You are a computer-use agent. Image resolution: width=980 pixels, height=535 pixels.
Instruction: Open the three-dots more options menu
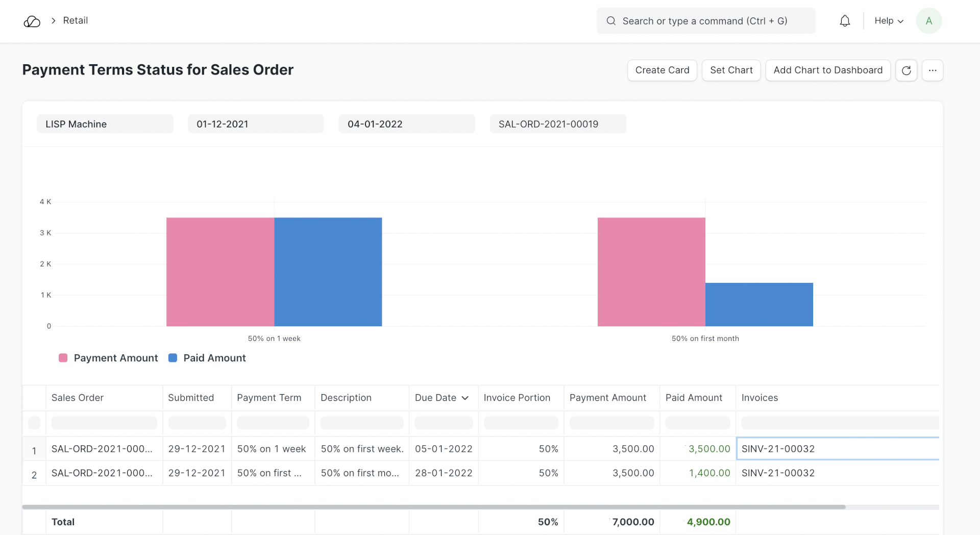tap(932, 70)
